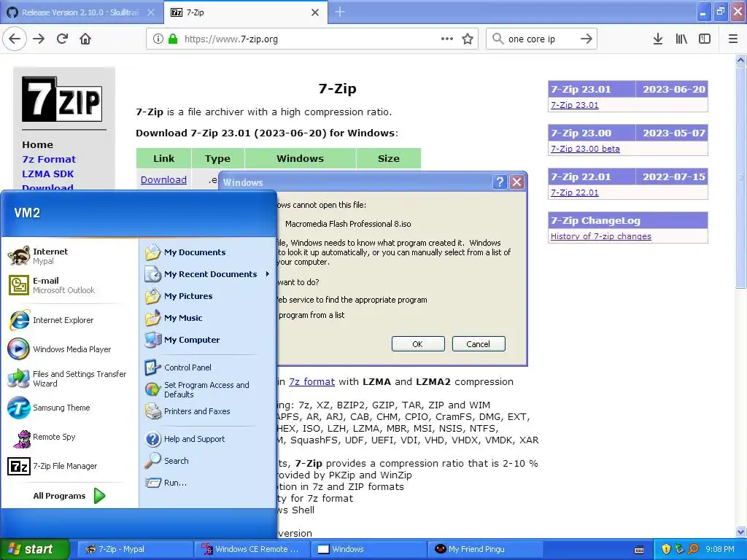Show site information for 7-zip.org

point(158,39)
